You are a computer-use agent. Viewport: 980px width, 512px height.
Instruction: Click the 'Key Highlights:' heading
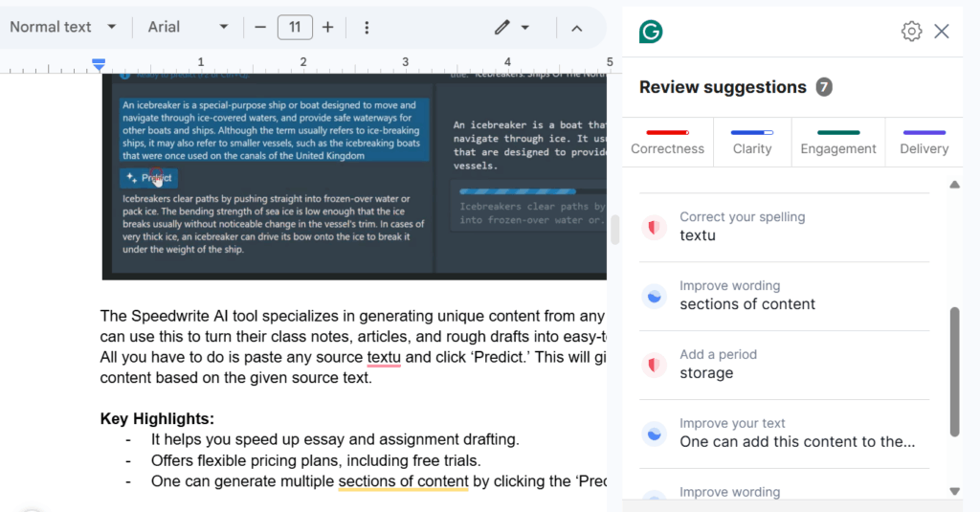[x=157, y=418]
